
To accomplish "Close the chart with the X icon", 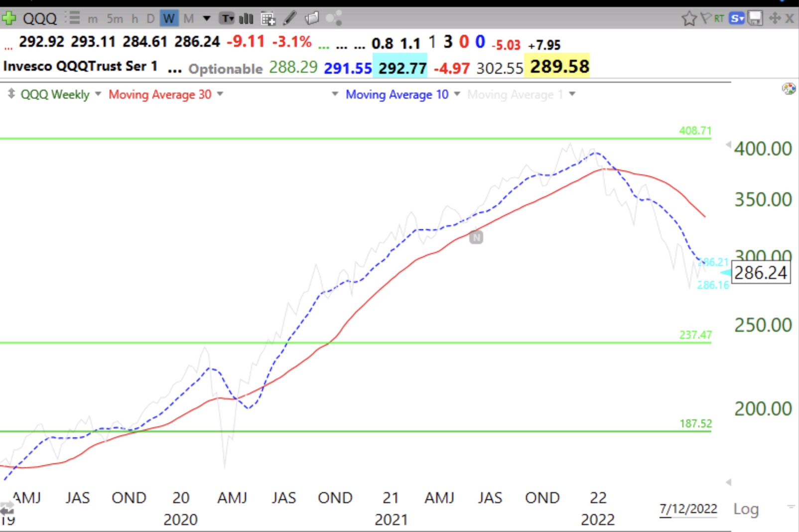I will tap(790, 18).
